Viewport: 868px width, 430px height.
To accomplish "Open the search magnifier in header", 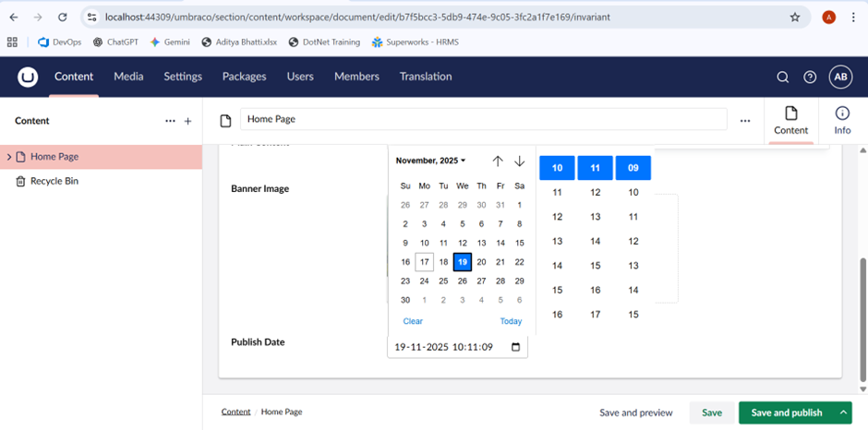I will 782,78.
